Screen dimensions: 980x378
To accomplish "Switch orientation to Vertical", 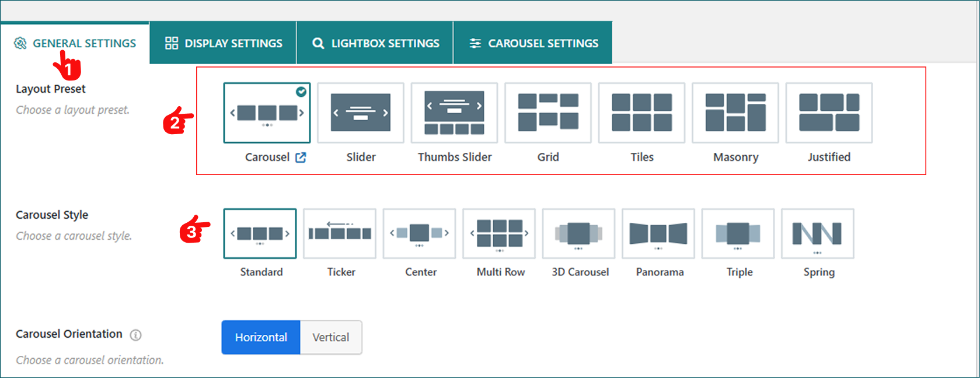I will (x=330, y=337).
